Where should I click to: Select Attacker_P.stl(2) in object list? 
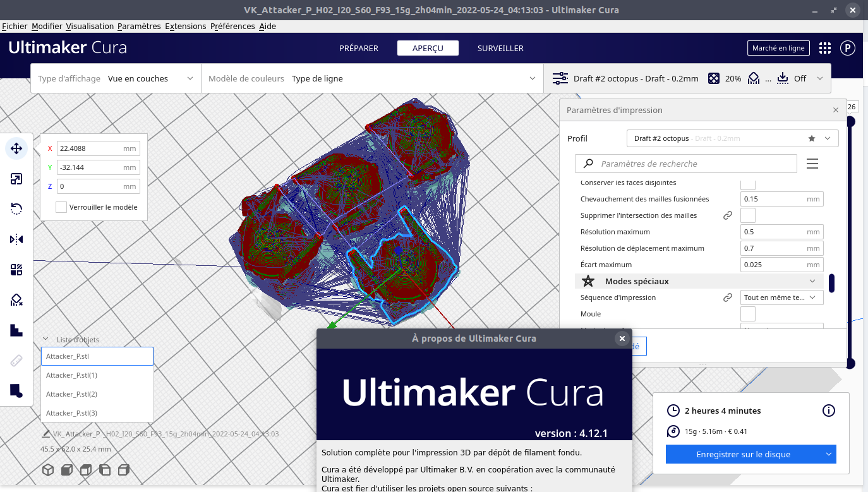pos(97,394)
